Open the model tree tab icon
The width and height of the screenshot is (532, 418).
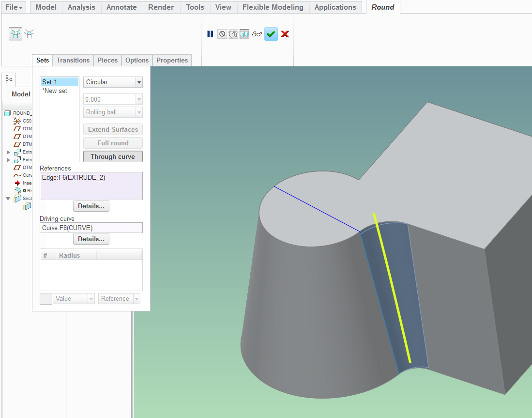[x=9, y=80]
